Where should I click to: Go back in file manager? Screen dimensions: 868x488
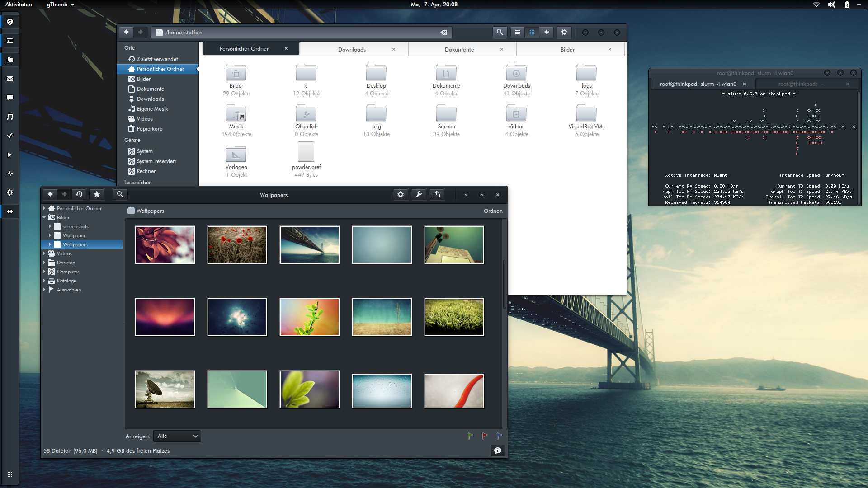tap(126, 32)
